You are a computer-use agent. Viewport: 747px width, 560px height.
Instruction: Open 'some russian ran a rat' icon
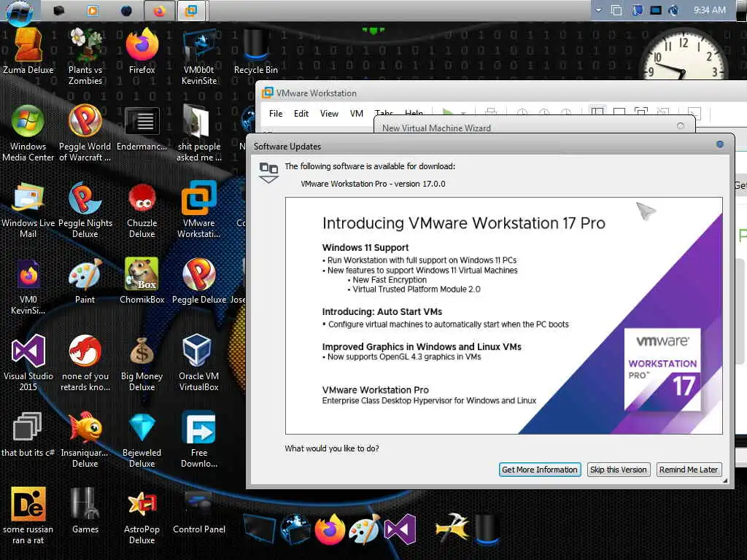tap(28, 516)
